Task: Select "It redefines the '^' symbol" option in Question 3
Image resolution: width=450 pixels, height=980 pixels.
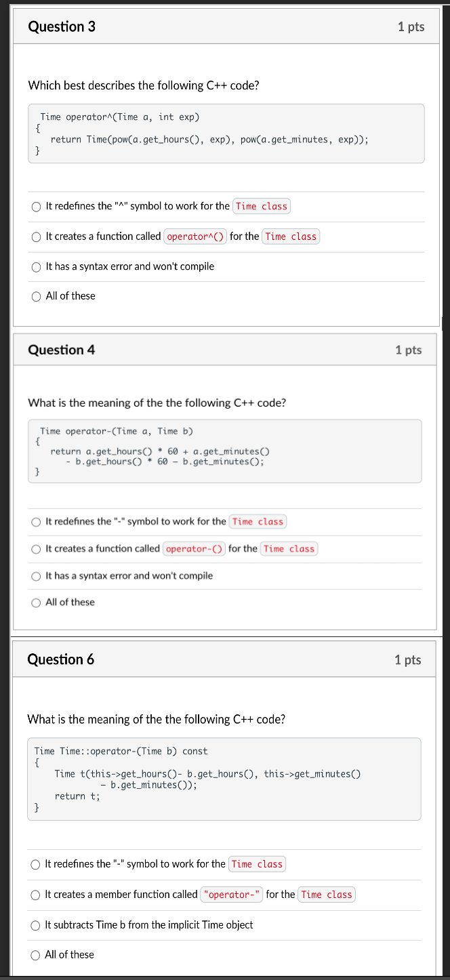Action: tap(36, 206)
